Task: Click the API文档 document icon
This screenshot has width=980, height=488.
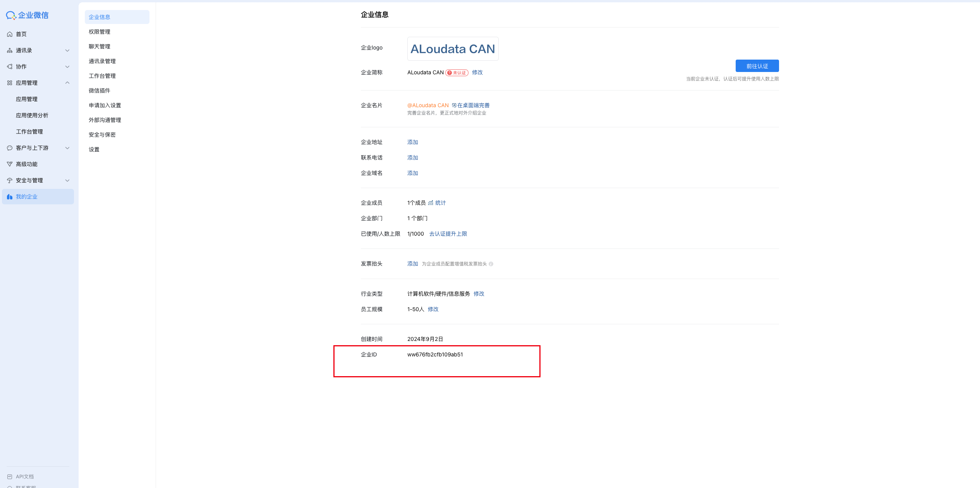Action: click(x=10, y=477)
